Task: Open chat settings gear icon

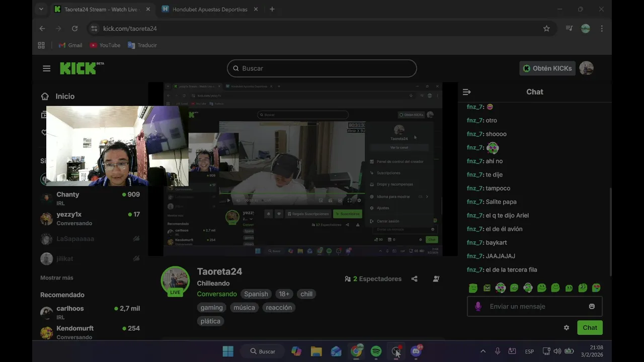Action: click(x=567, y=327)
